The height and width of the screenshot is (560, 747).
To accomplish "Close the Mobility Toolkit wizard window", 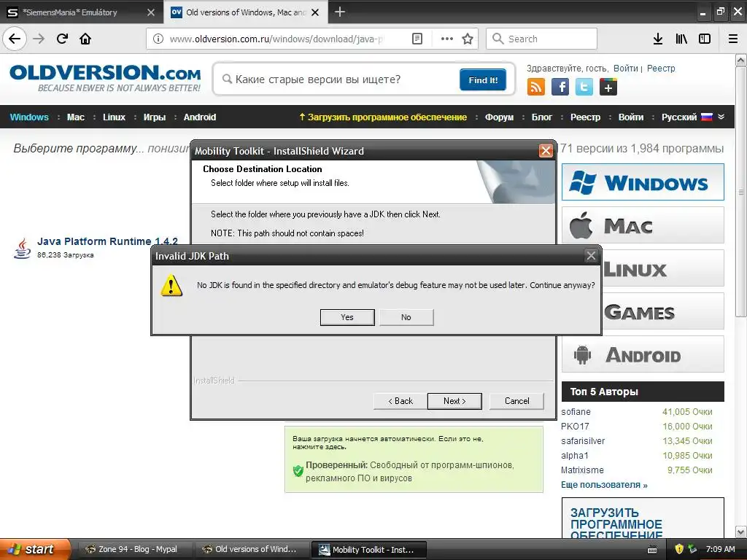I will click(x=546, y=151).
